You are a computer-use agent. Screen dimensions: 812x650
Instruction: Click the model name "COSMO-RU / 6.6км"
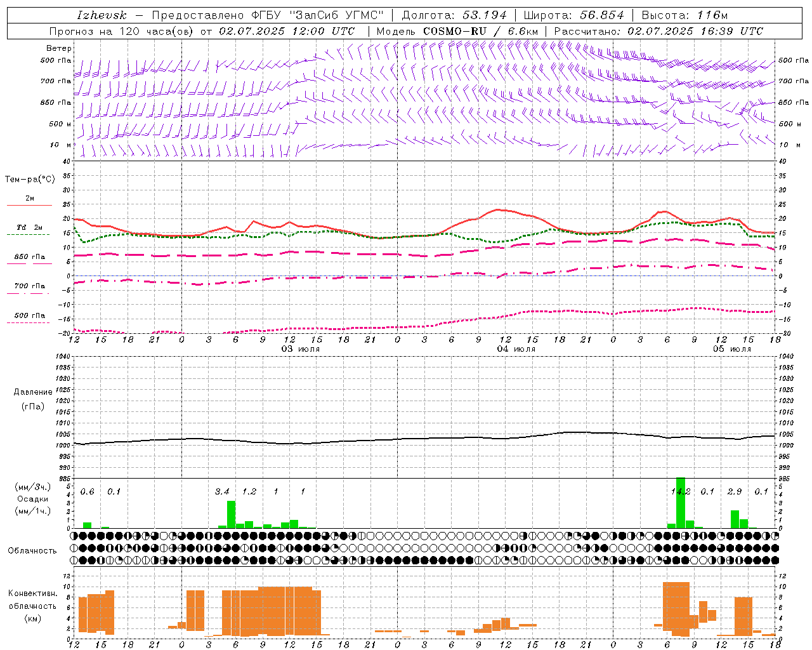[480, 31]
